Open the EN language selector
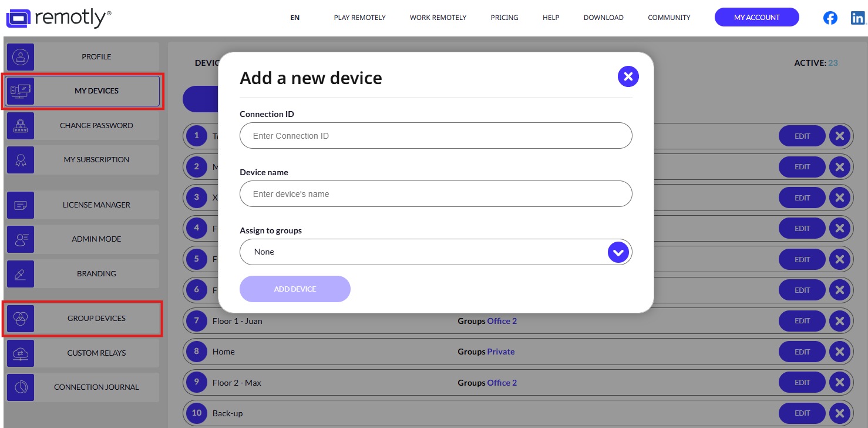868x428 pixels. click(295, 18)
